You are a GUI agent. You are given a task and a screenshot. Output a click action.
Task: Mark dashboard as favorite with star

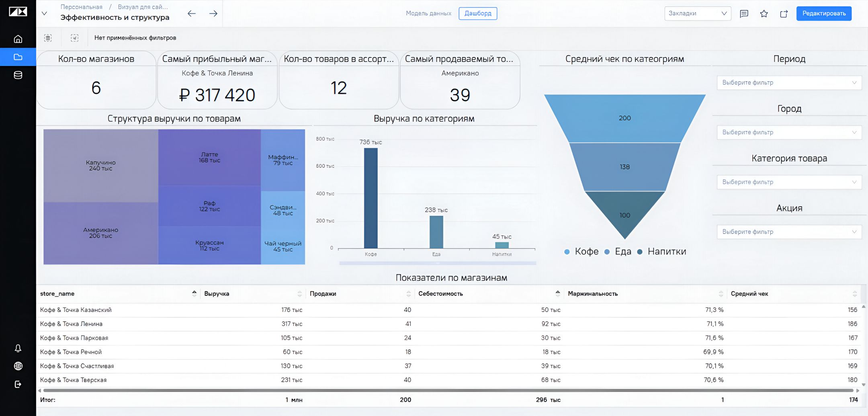764,14
